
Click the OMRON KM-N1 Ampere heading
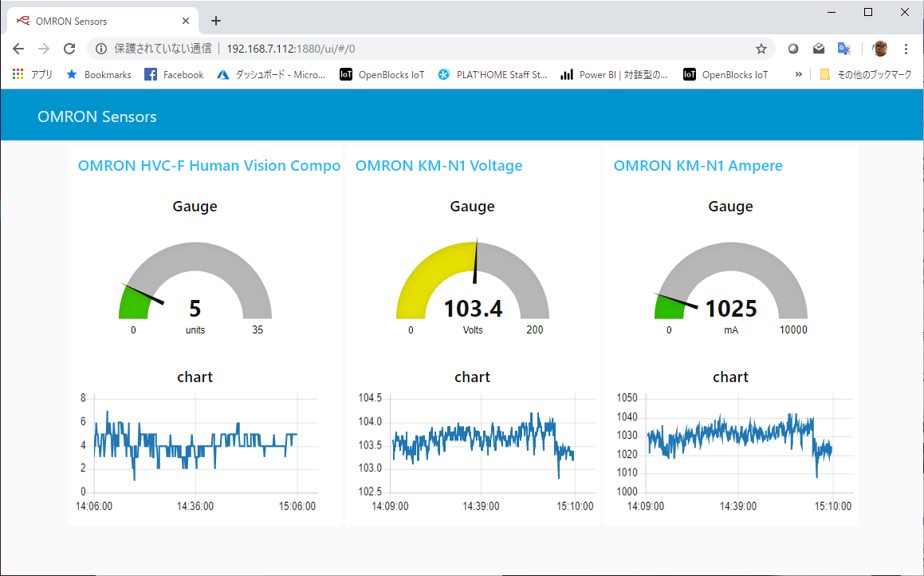coord(698,166)
